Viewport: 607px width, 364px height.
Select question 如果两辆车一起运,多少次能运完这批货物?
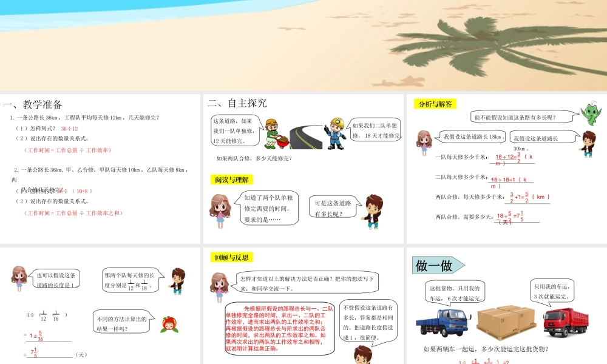[486, 349]
